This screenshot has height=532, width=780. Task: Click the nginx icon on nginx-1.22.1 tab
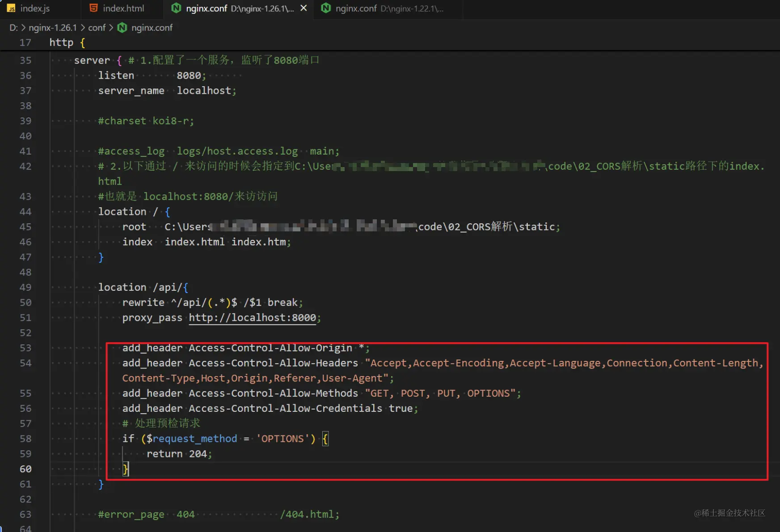326,8
